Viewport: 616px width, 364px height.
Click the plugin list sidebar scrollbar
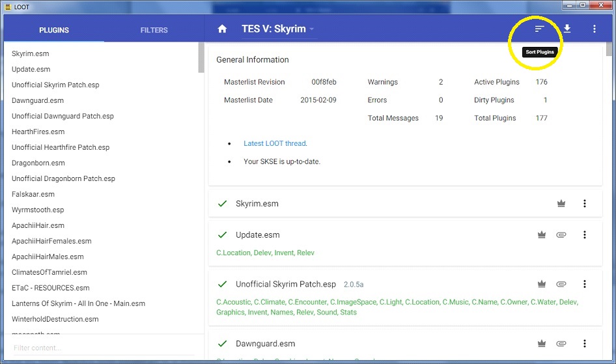(x=201, y=57)
